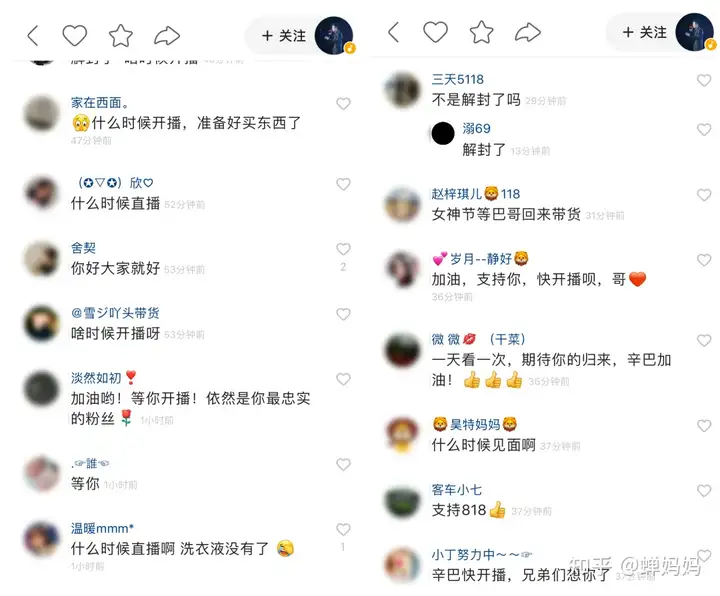Open the username 赵梓琪儿 118 profile

click(x=476, y=194)
